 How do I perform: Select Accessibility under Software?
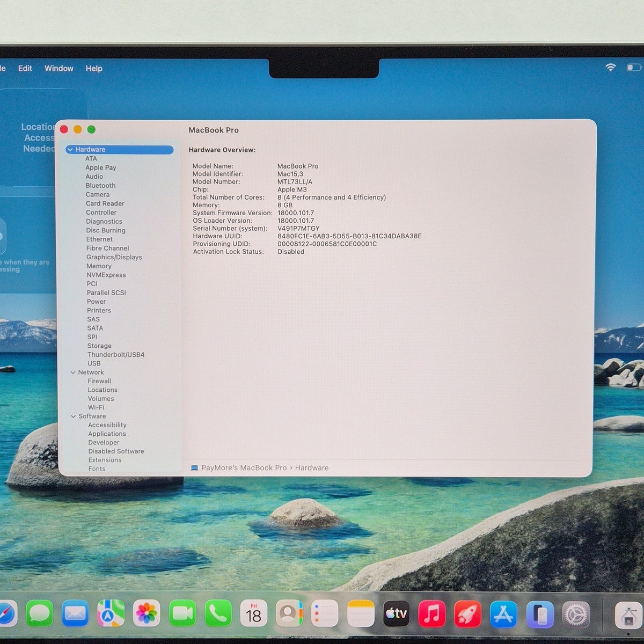pyautogui.click(x=107, y=425)
